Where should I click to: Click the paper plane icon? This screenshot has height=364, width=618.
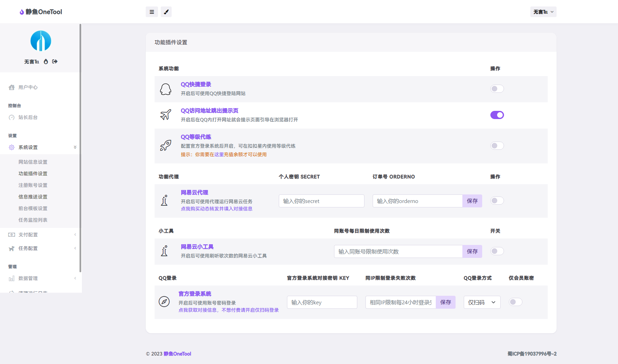pyautogui.click(x=166, y=115)
